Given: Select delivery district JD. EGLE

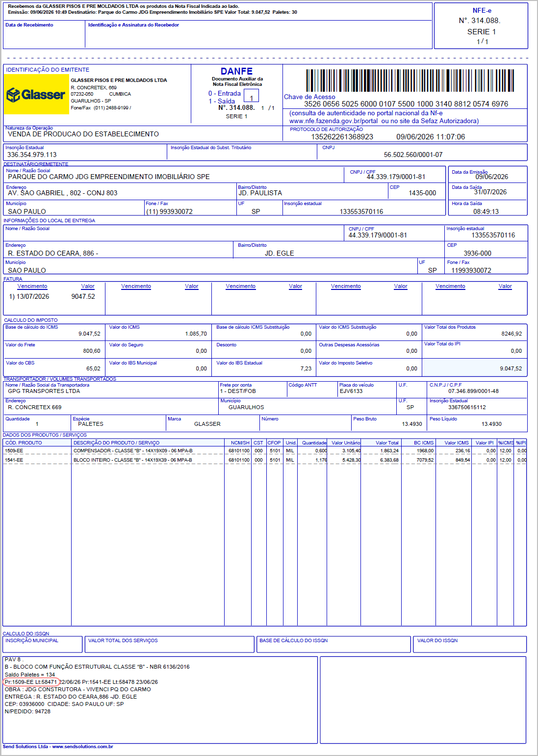Looking at the screenshot, I should click(280, 253).
